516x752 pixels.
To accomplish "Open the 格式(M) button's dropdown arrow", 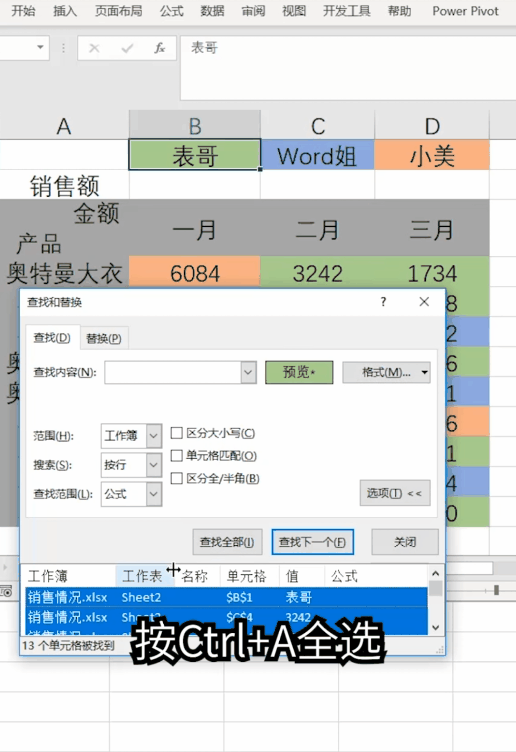I will coord(424,373).
